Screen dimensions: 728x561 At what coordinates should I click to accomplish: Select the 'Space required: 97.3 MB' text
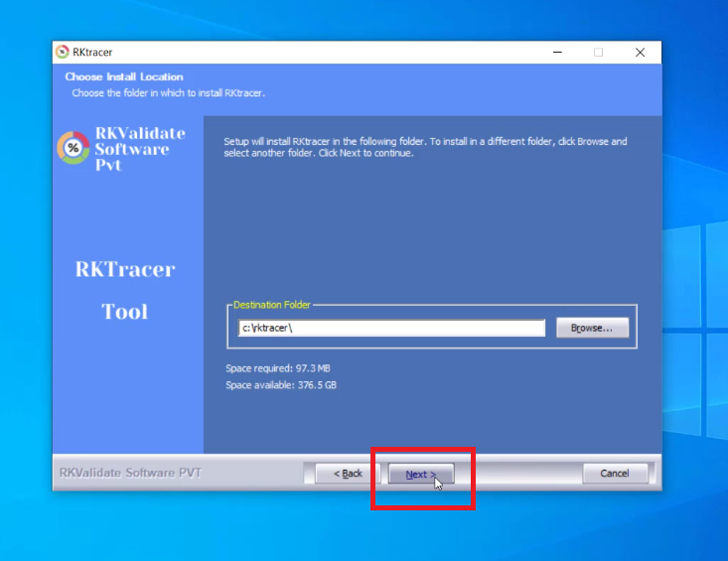[x=278, y=368]
